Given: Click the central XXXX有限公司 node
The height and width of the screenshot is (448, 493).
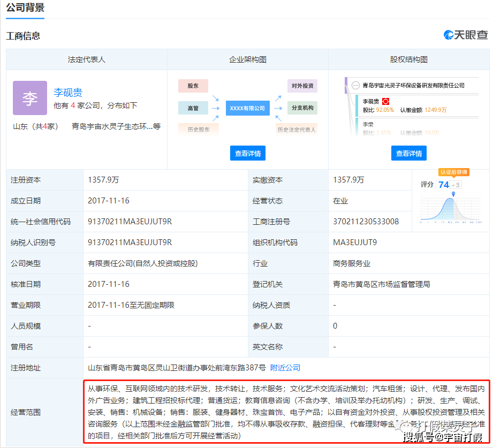Looking at the screenshot, I should click(248, 108).
